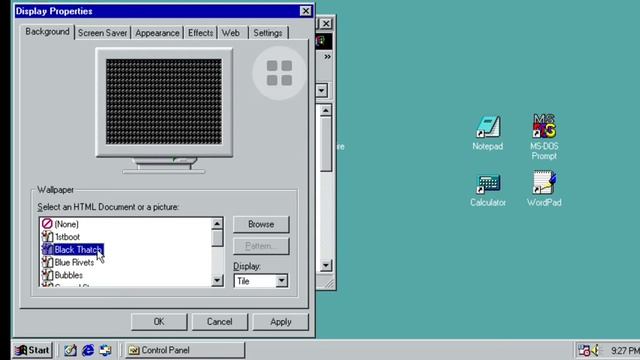Confirm with the OK button
Screen dimensions: 640x360
pyautogui.click(x=159, y=322)
